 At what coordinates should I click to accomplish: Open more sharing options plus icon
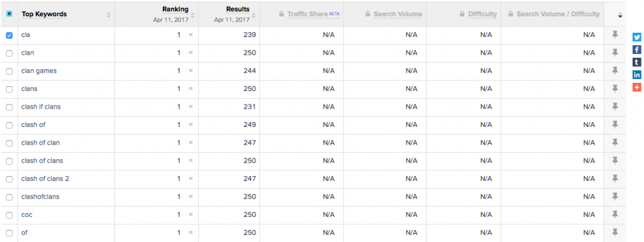coord(636,87)
